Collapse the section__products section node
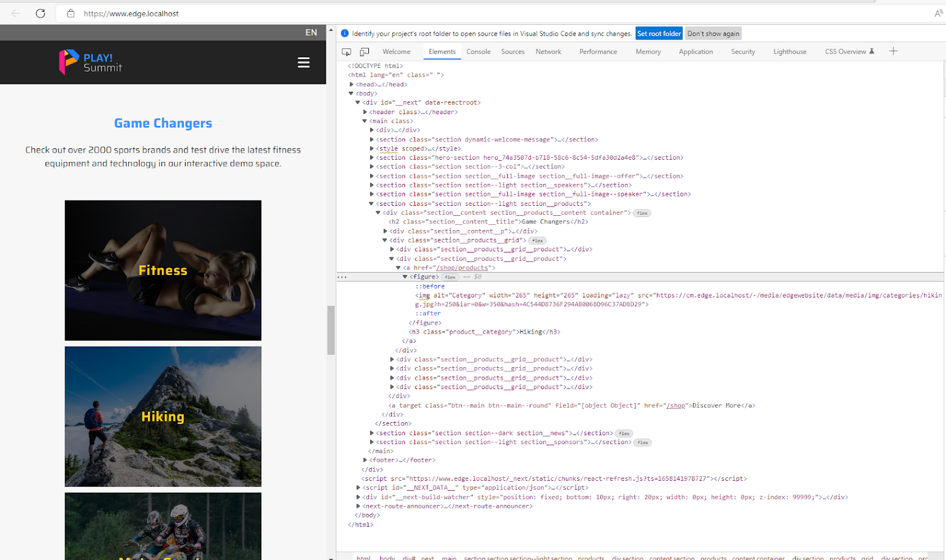This screenshot has width=946, height=560. tap(371, 204)
